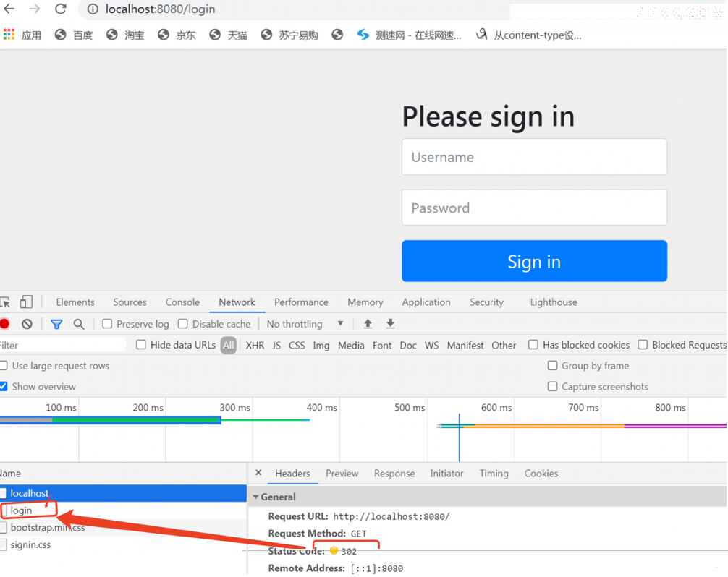The image size is (728, 577).
Task: Click the site info icon in address bar
Action: tap(93, 9)
